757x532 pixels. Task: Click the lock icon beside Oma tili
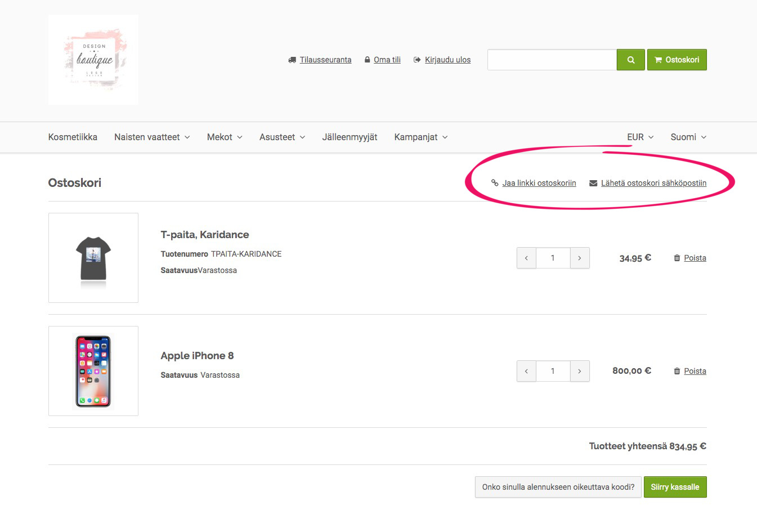tap(368, 60)
